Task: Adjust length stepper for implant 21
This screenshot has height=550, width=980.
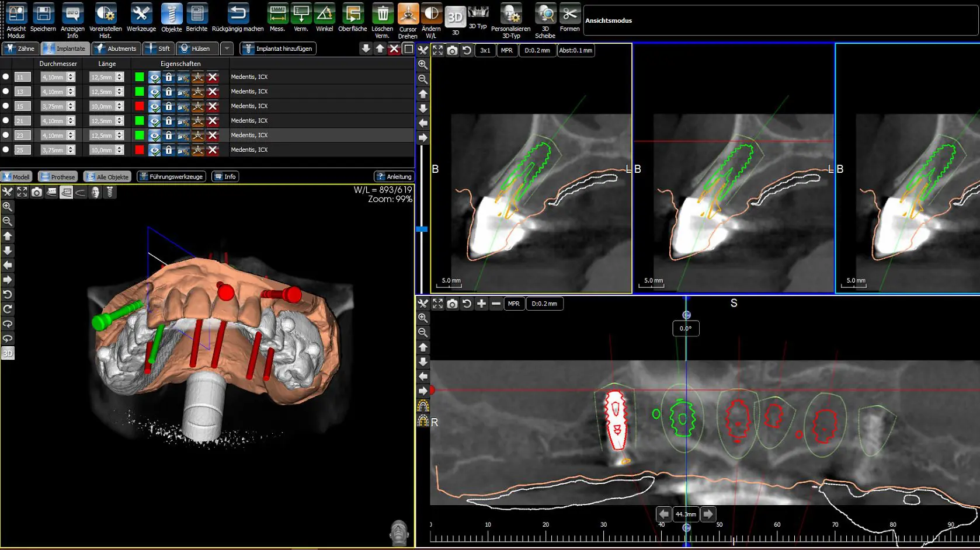Action: pos(119,121)
